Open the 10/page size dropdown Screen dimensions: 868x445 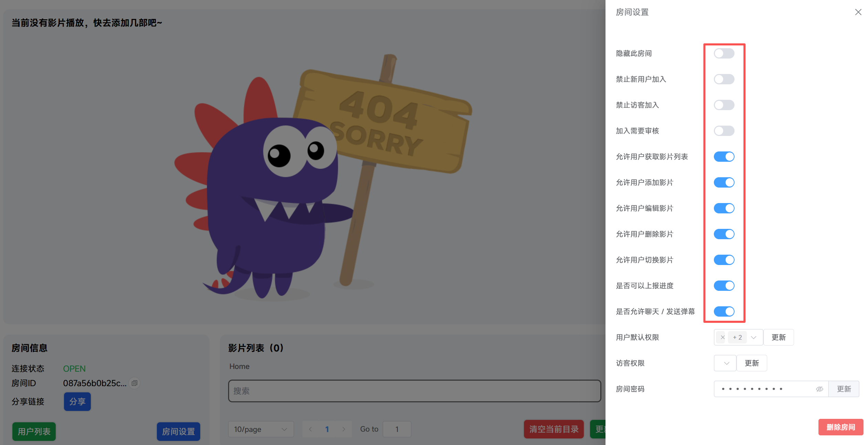pyautogui.click(x=260, y=429)
